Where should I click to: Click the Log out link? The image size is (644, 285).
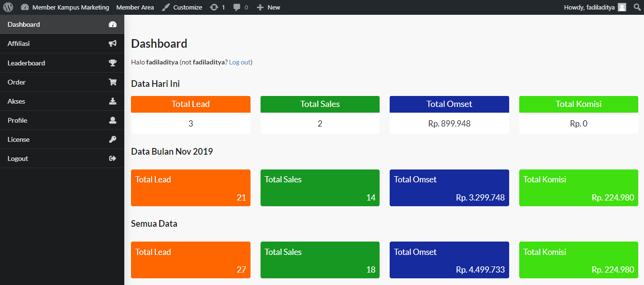click(x=240, y=62)
